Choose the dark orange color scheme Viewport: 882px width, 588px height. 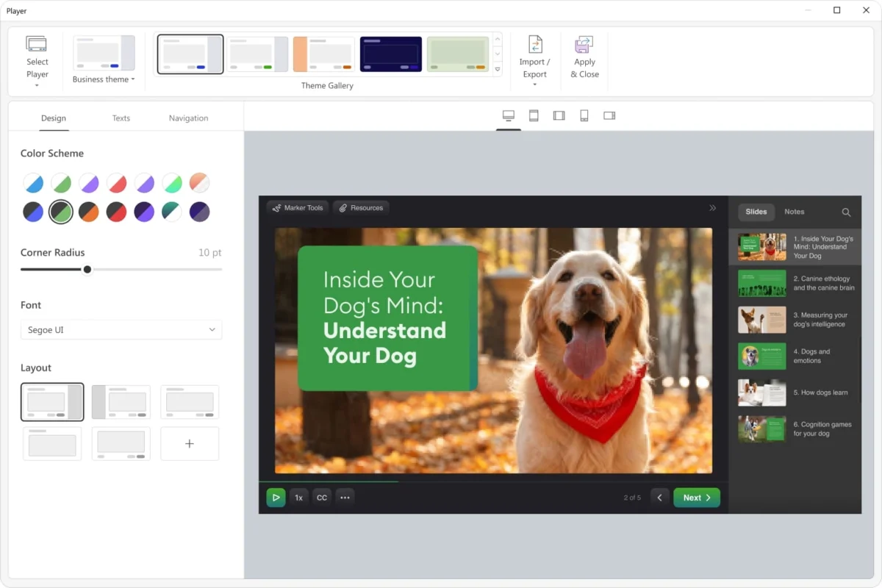pyautogui.click(x=89, y=212)
